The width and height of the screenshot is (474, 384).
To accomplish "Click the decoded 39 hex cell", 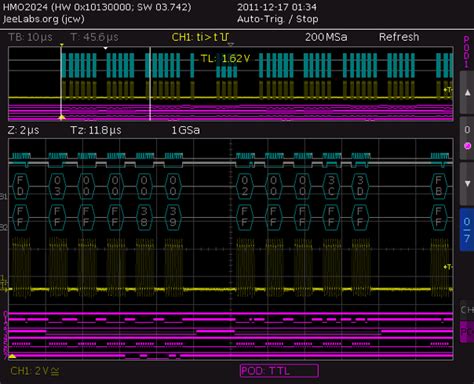I will [x=173, y=217].
